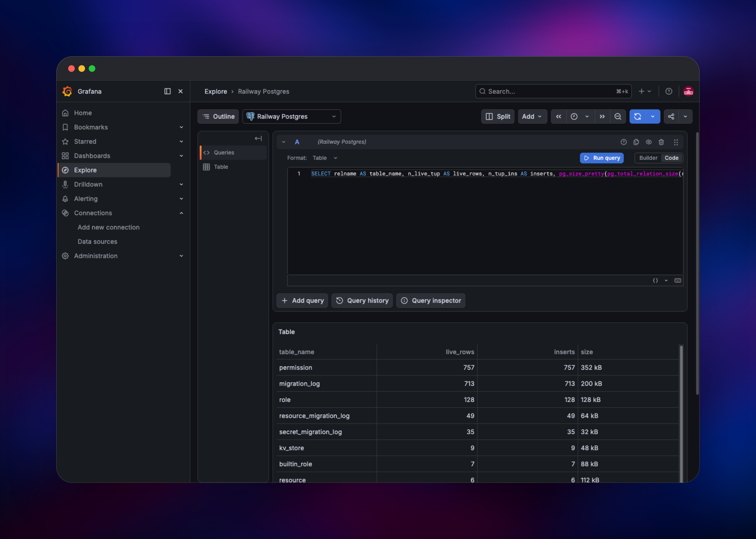Image resolution: width=756 pixels, height=539 pixels.
Task: Open the Railway Postgres datasource picker
Action: 291,117
